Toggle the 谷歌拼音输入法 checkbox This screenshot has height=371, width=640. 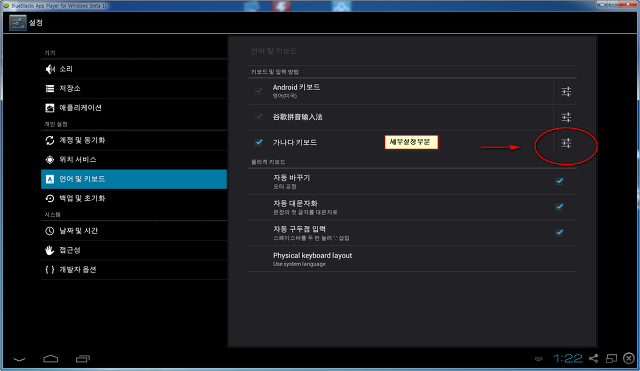pyautogui.click(x=259, y=117)
